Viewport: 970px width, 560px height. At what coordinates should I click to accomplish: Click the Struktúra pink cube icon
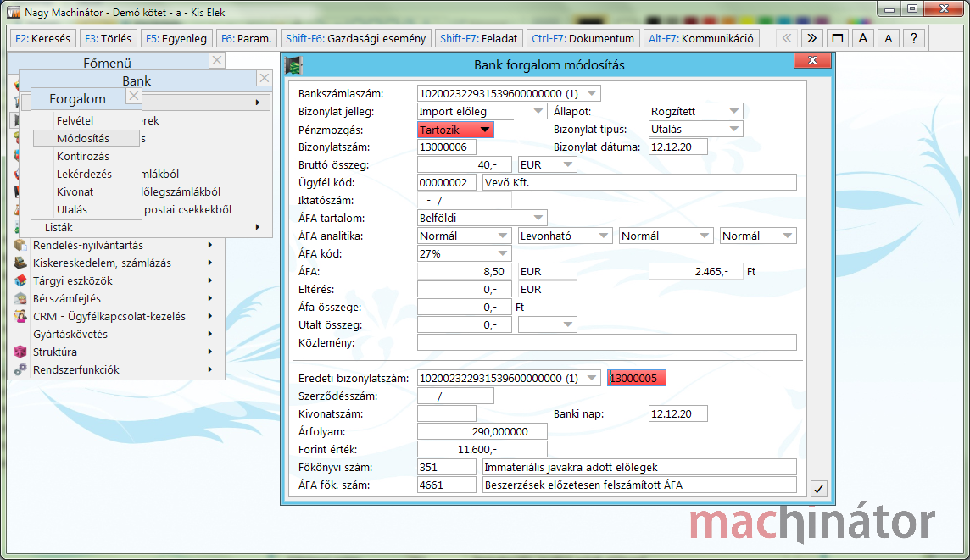(20, 352)
